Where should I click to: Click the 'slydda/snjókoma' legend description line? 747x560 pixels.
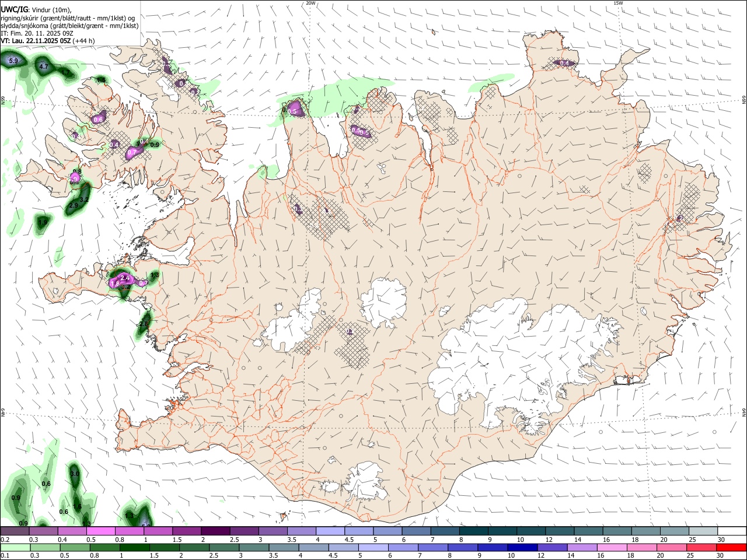click(70, 26)
